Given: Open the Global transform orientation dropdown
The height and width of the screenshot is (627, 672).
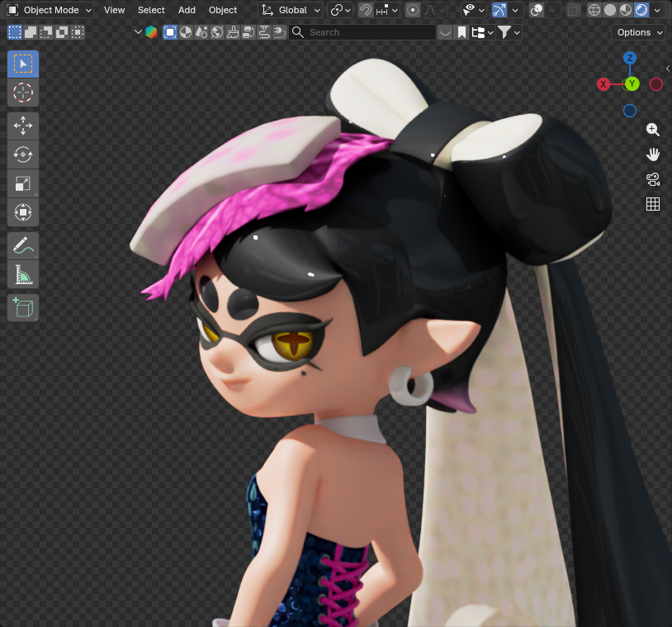Looking at the screenshot, I should coord(290,10).
